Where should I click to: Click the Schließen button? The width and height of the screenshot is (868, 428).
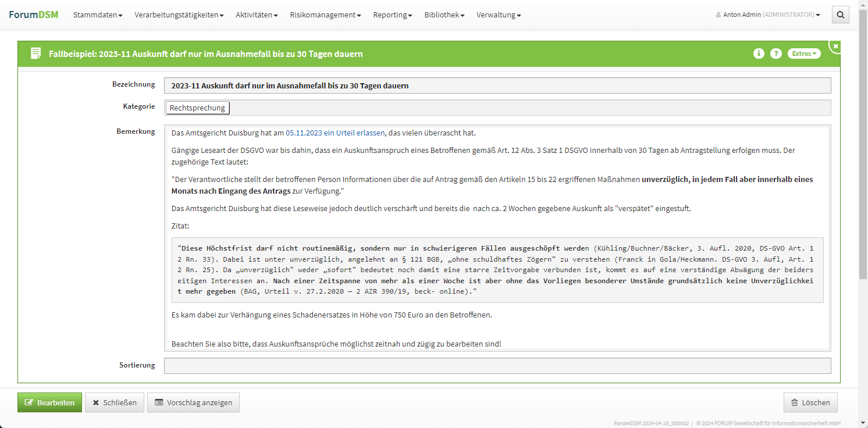click(x=115, y=402)
